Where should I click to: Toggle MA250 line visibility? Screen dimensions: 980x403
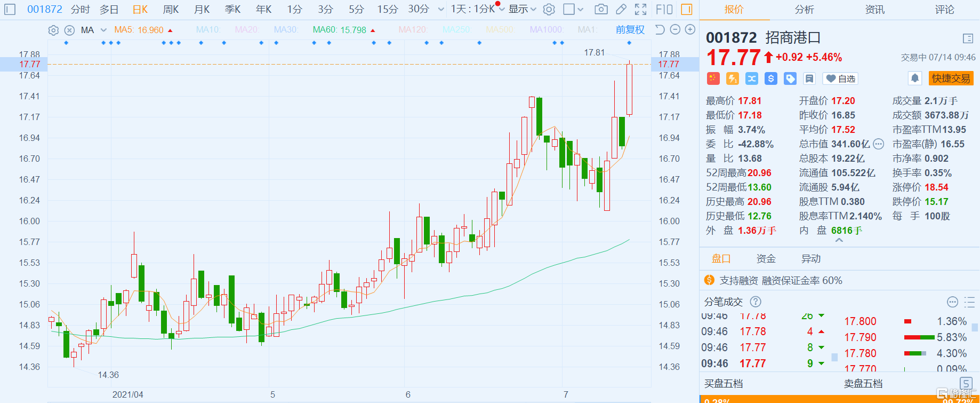[456, 30]
